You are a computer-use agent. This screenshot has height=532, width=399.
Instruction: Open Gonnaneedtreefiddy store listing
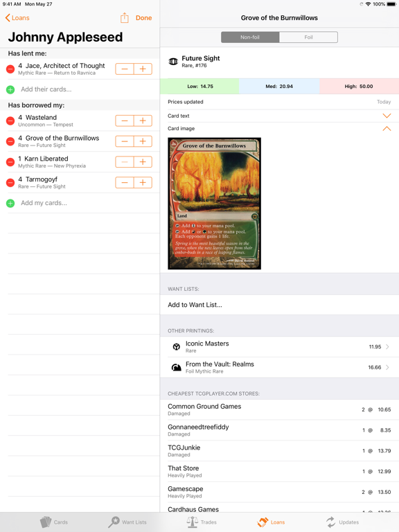[x=279, y=430]
